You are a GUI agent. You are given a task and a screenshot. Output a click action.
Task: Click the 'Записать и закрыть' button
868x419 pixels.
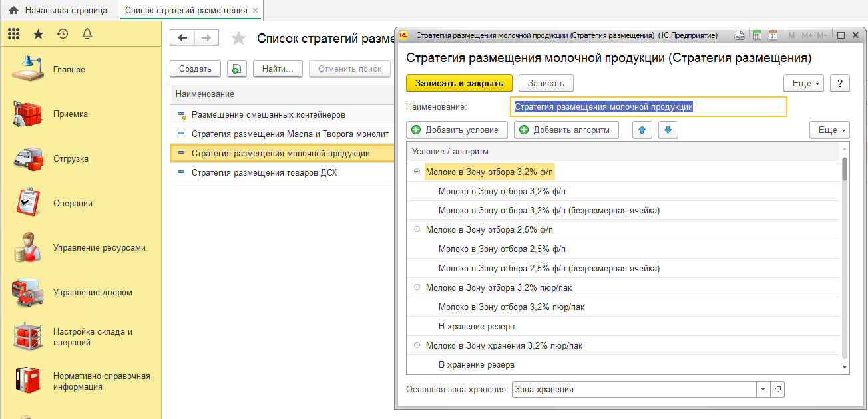coord(459,83)
